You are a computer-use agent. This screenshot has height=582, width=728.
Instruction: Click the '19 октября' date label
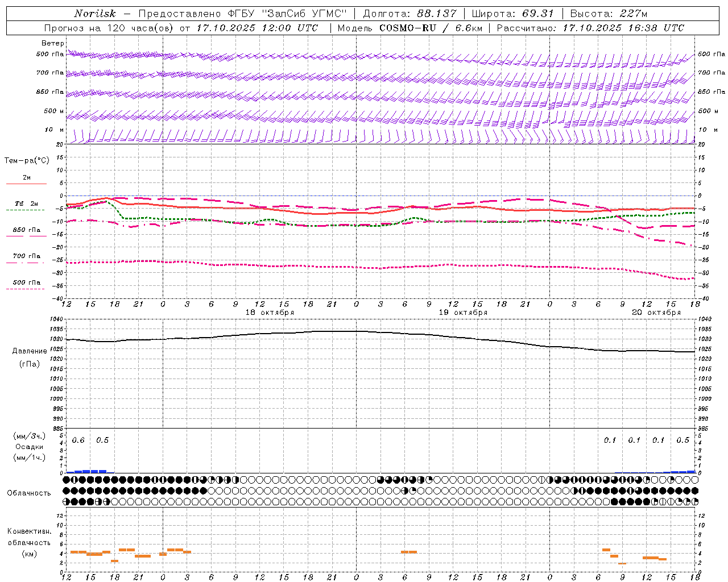pos(463,313)
